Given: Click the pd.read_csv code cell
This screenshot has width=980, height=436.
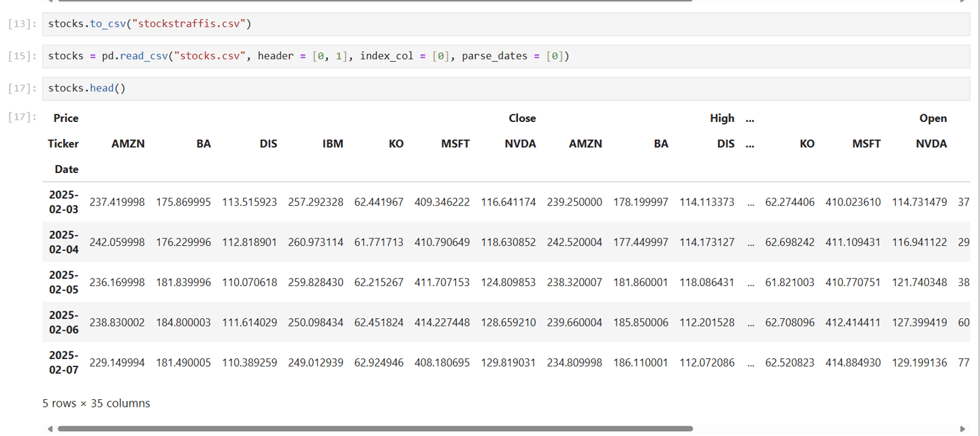Looking at the screenshot, I should pyautogui.click(x=506, y=56).
